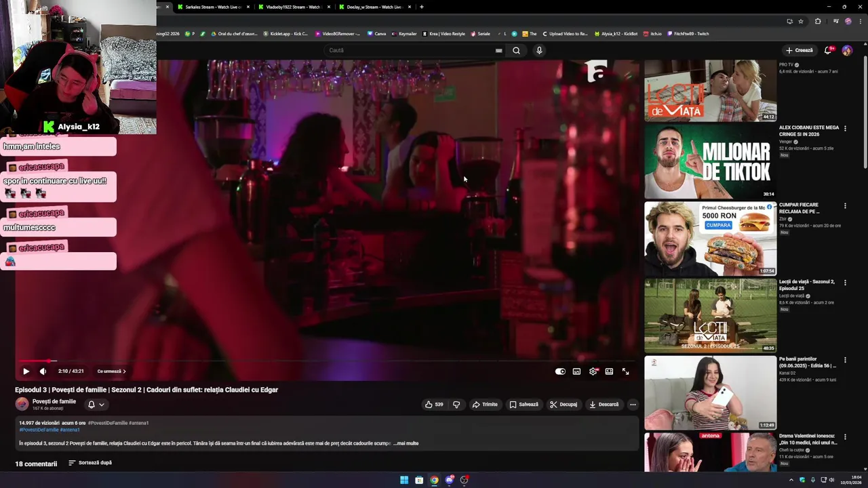Open options for 'ALEX CIOBANU ESTE MEGA CRINGE' video
868x488 pixels.
tap(845, 128)
